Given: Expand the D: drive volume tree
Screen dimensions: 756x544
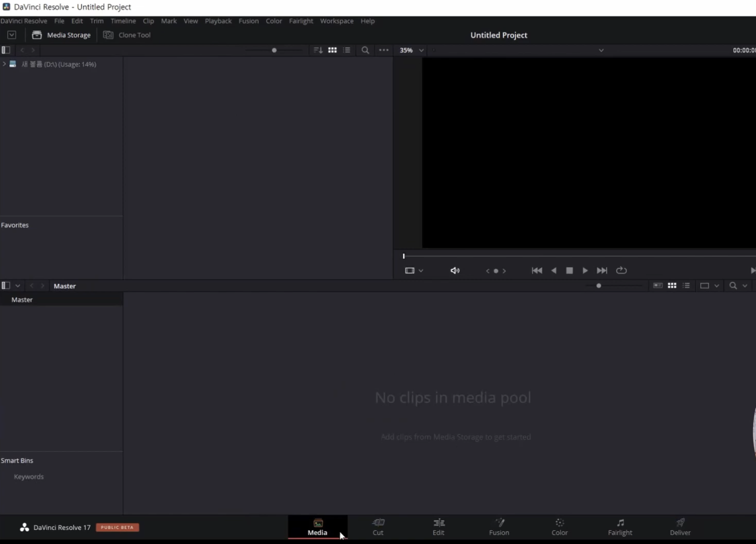Looking at the screenshot, I should tap(4, 64).
